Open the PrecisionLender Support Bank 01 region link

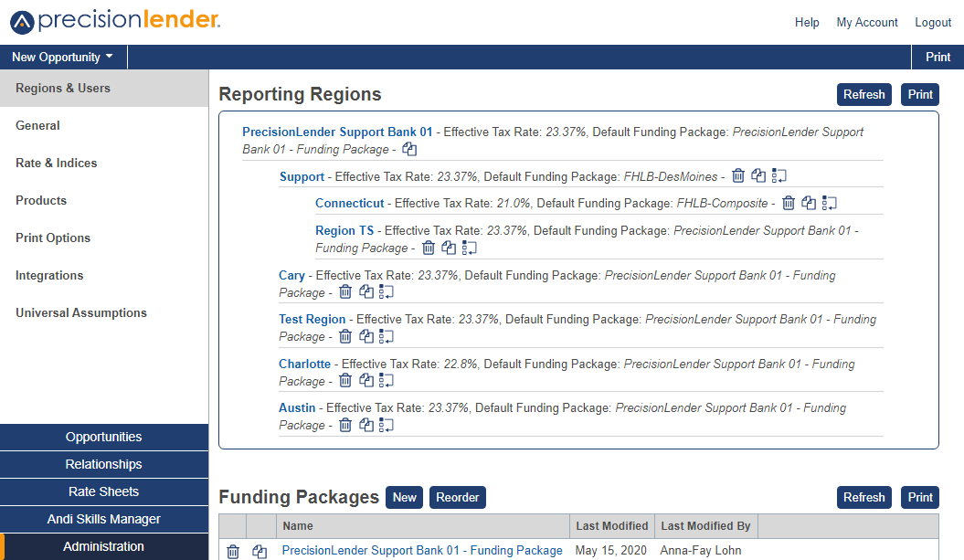click(x=337, y=132)
